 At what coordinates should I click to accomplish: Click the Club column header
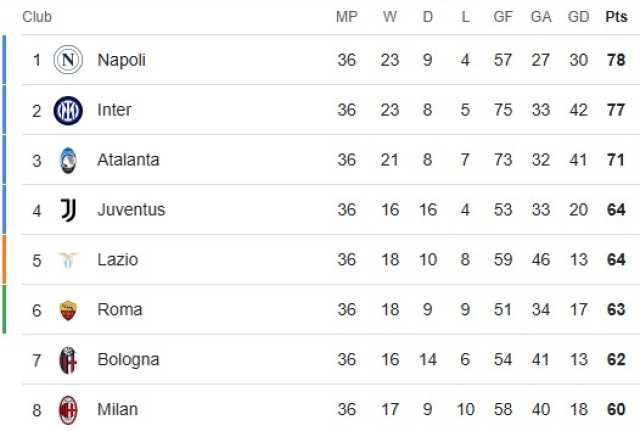pyautogui.click(x=37, y=17)
